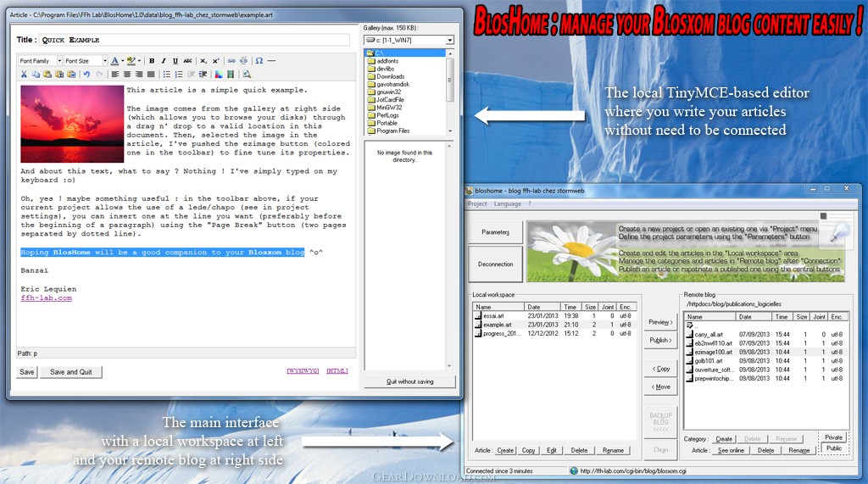868x484 pixels.
Task: Click the Preview > button
Action: (x=661, y=322)
